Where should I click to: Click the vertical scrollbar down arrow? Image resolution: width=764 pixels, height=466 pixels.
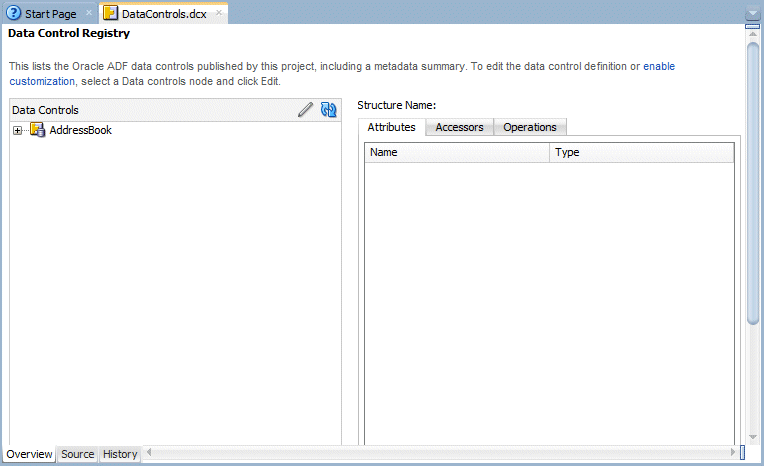coord(753,437)
